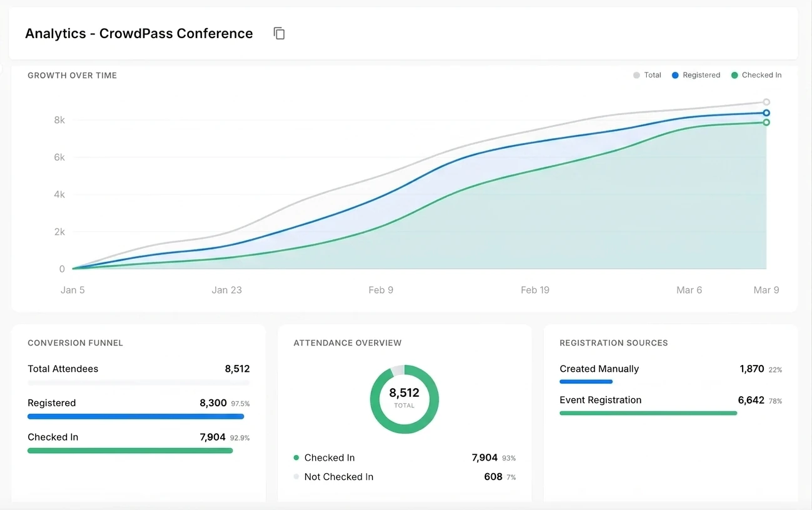Image resolution: width=812 pixels, height=510 pixels.
Task: Click the attendance donut chart
Action: point(404,399)
